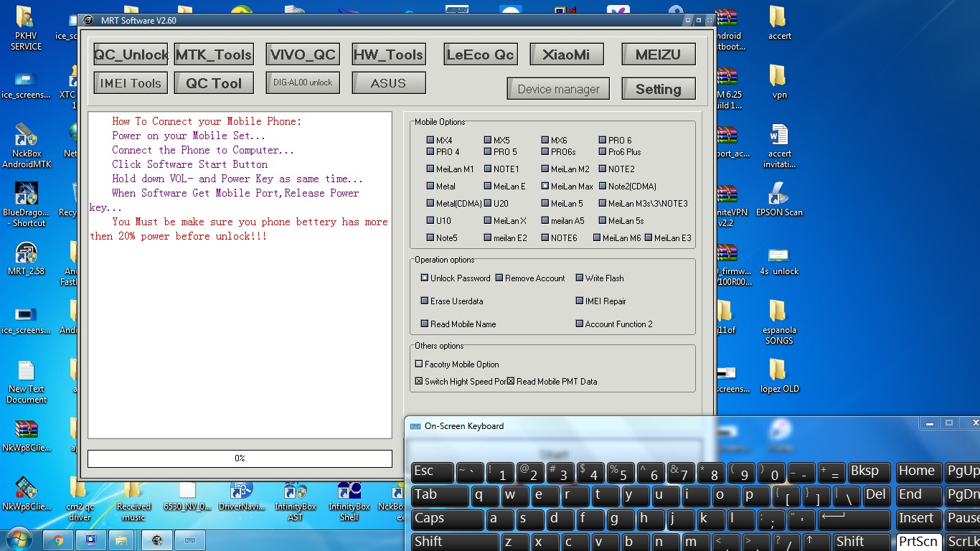Open New Text Document on desktop

pos(27,382)
